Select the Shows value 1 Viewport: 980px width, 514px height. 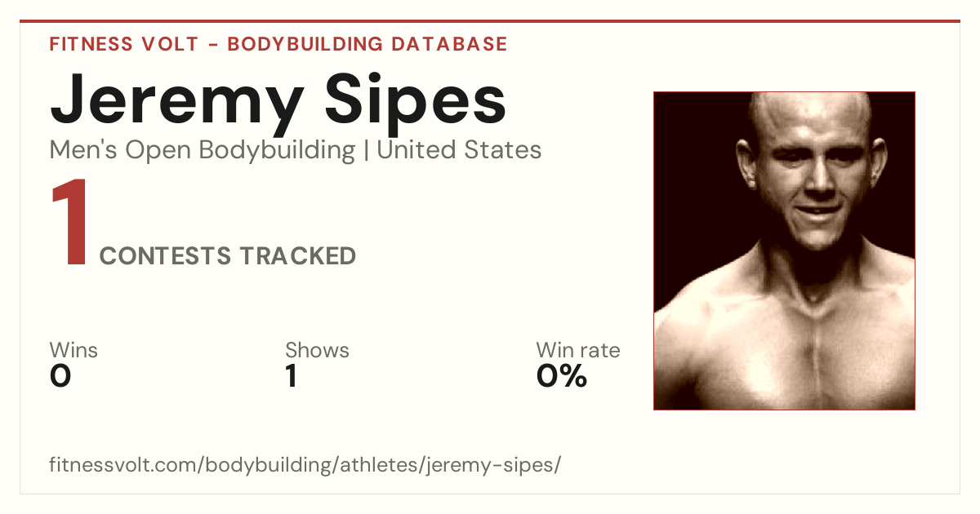291,376
